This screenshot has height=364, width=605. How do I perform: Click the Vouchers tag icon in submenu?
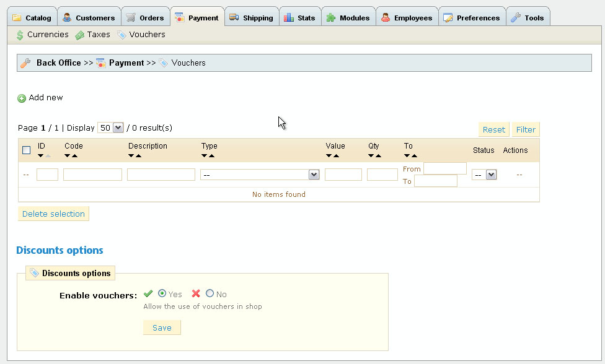tap(122, 35)
